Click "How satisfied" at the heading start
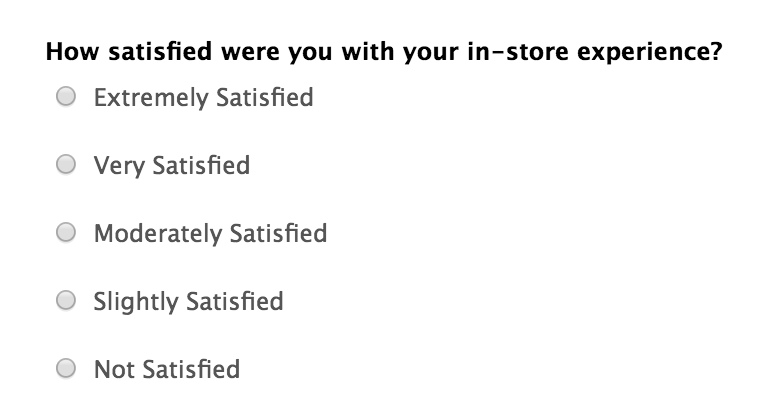This screenshot has width=778, height=420. [129, 52]
